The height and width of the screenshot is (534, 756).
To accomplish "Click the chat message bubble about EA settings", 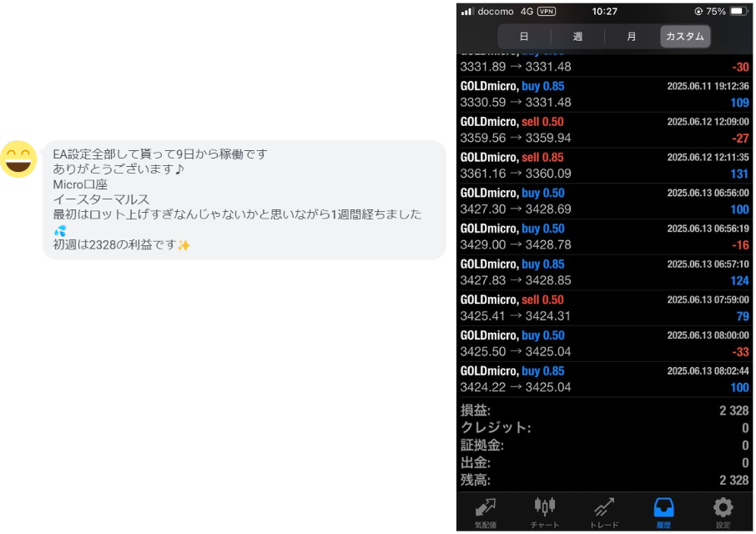I will click(x=244, y=199).
